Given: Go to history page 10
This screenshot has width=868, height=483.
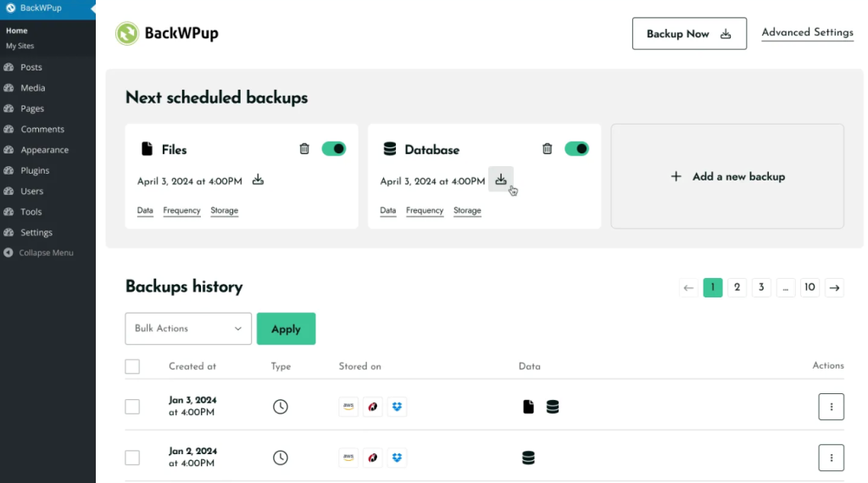Looking at the screenshot, I should click(x=810, y=287).
